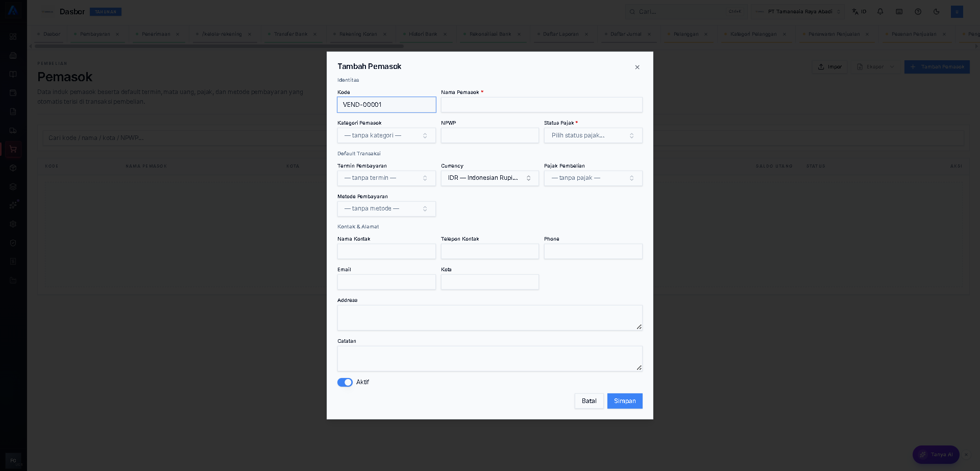The image size is (980, 471).
Task: Switch to the Rekonsiliasi Bank tab
Action: 490,34
